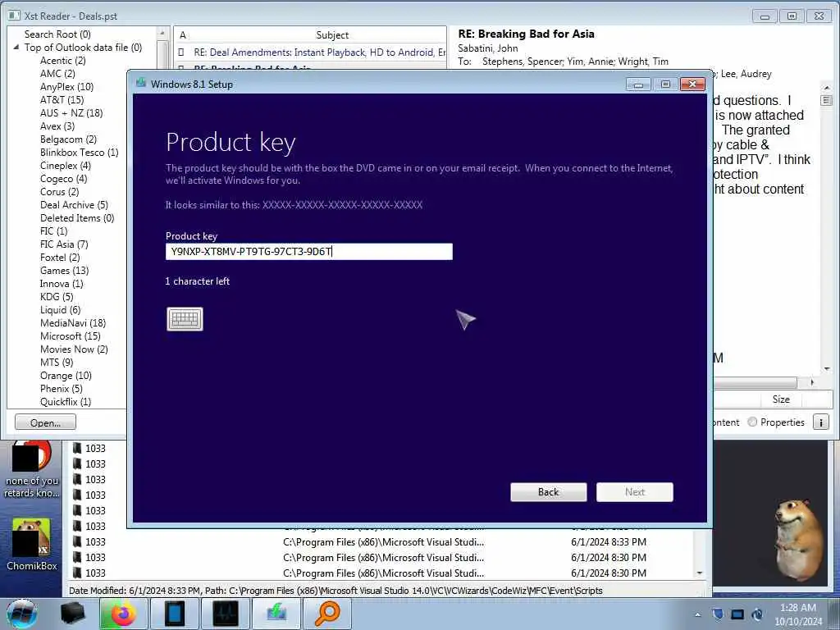The image size is (840, 630).
Task: Select Cogeco (4) folder
Action: pyautogui.click(x=63, y=178)
